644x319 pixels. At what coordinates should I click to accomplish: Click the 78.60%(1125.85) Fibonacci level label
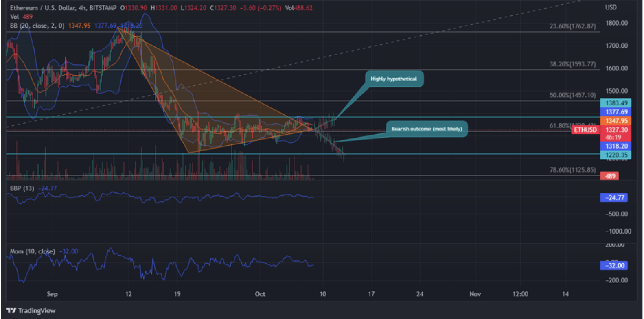point(573,170)
